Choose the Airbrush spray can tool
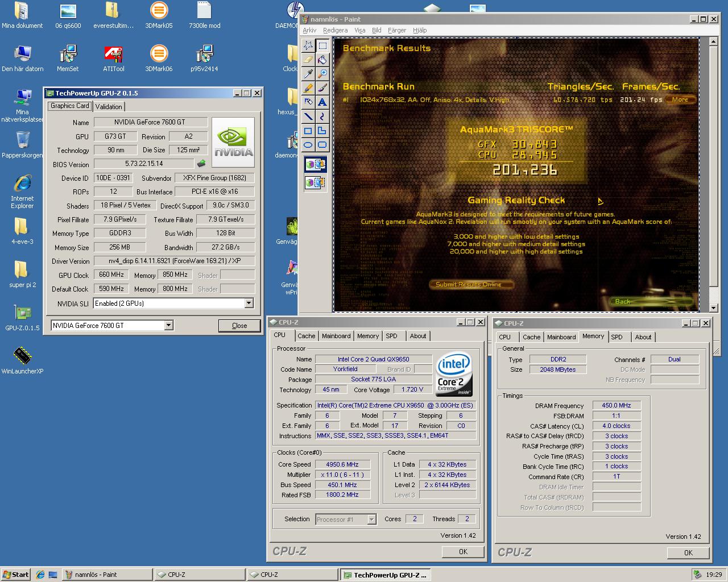Image resolution: width=728 pixels, height=582 pixels. click(308, 102)
